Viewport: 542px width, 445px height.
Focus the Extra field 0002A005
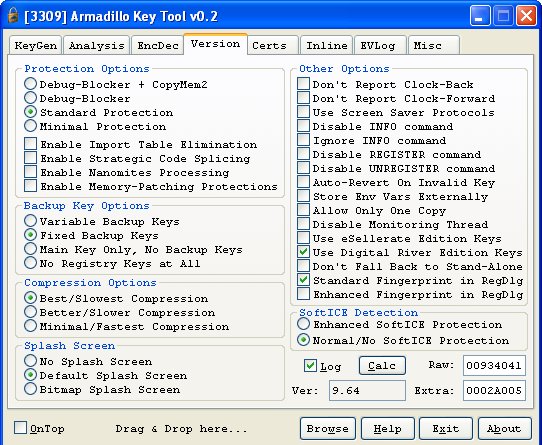click(x=494, y=391)
